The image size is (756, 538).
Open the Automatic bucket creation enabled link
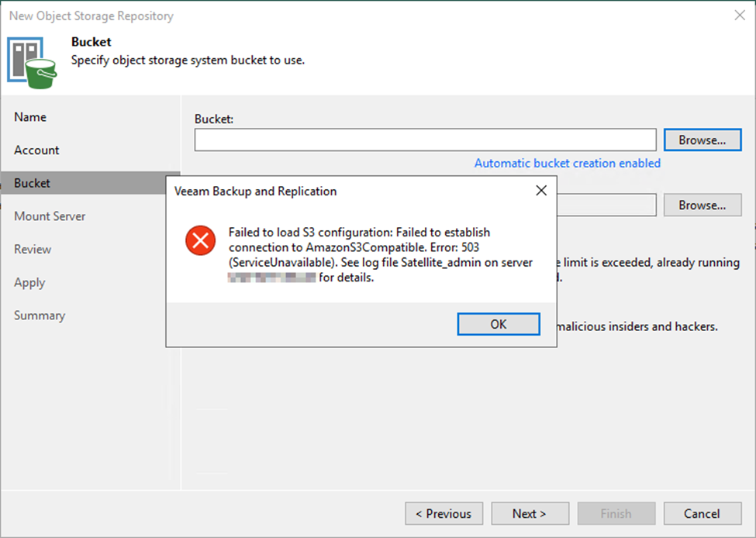pos(568,163)
